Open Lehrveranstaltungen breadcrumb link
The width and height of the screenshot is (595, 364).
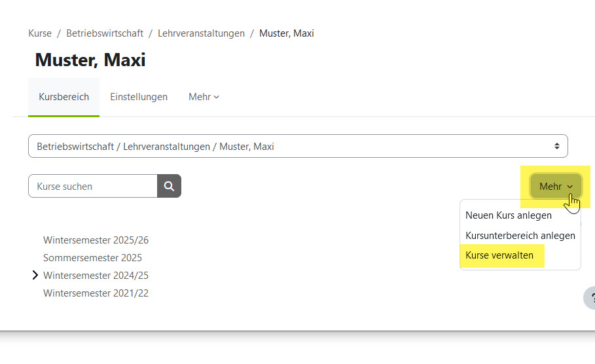tap(201, 33)
